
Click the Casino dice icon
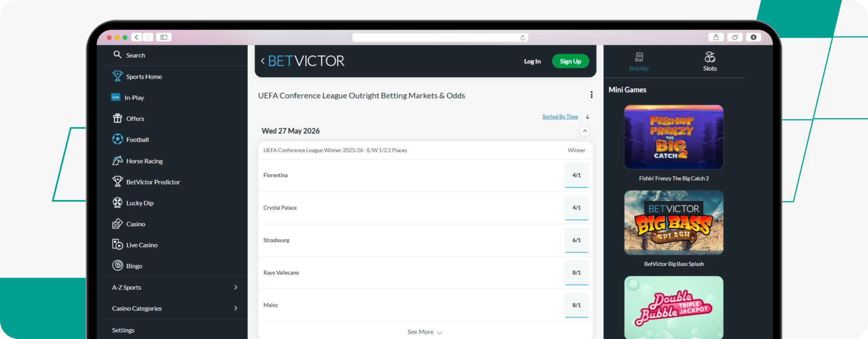pyautogui.click(x=117, y=224)
